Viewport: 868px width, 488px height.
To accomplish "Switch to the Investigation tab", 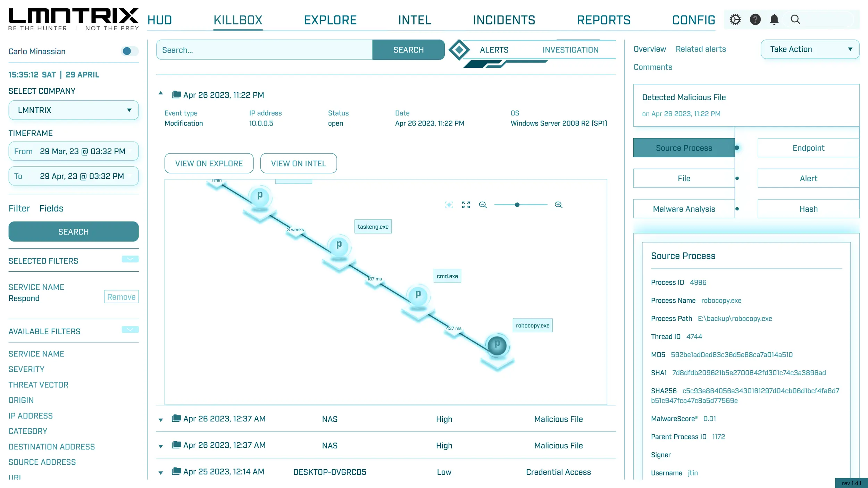I will [x=570, y=50].
